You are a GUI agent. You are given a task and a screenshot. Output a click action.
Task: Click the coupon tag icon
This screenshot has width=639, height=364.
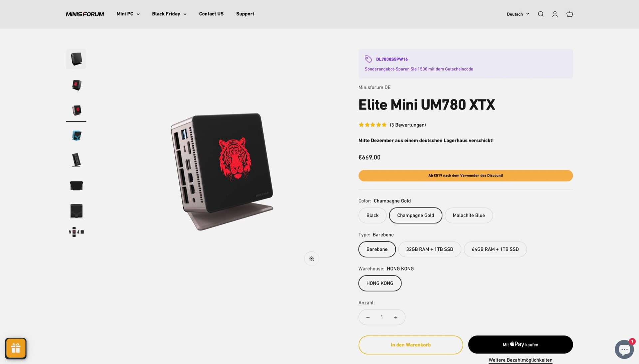[x=368, y=59]
